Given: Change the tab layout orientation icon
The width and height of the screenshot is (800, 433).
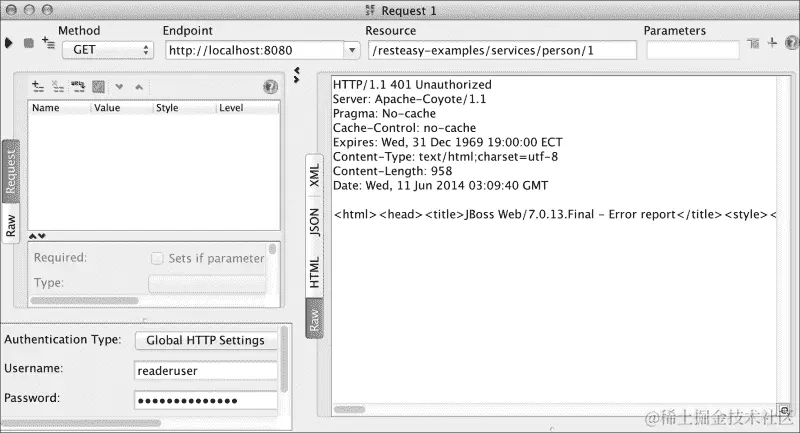Looking at the screenshot, I should [x=753, y=43].
